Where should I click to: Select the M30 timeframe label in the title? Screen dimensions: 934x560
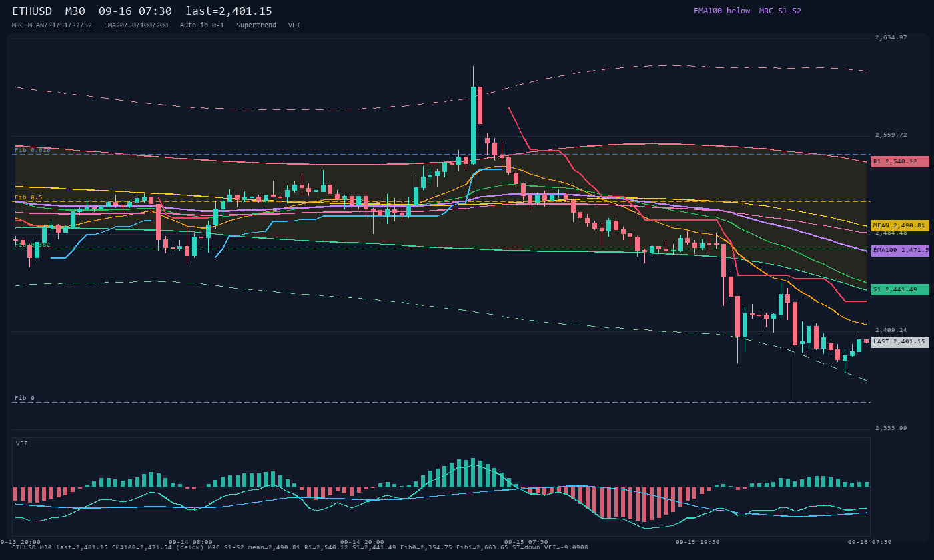pos(75,11)
